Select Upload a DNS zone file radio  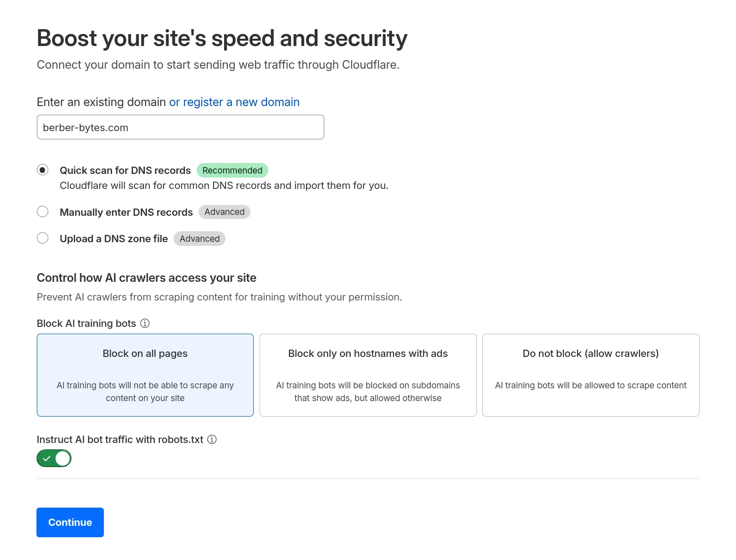tap(42, 238)
